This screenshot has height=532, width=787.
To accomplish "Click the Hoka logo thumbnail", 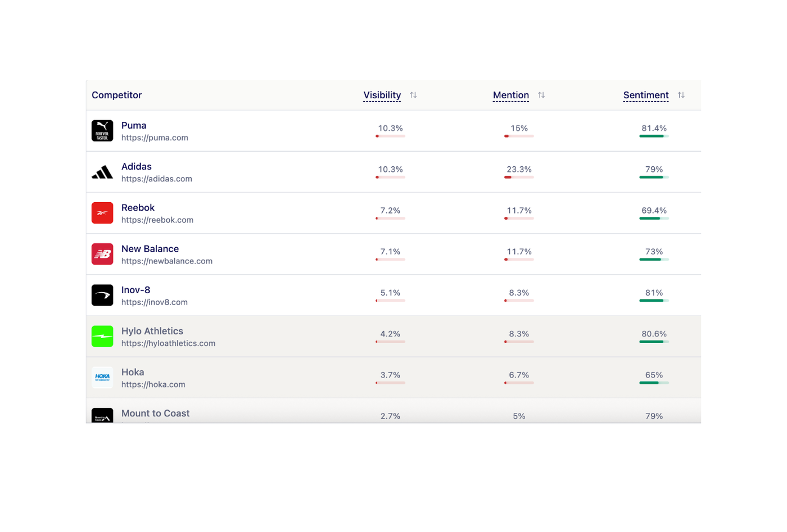I will [102, 378].
